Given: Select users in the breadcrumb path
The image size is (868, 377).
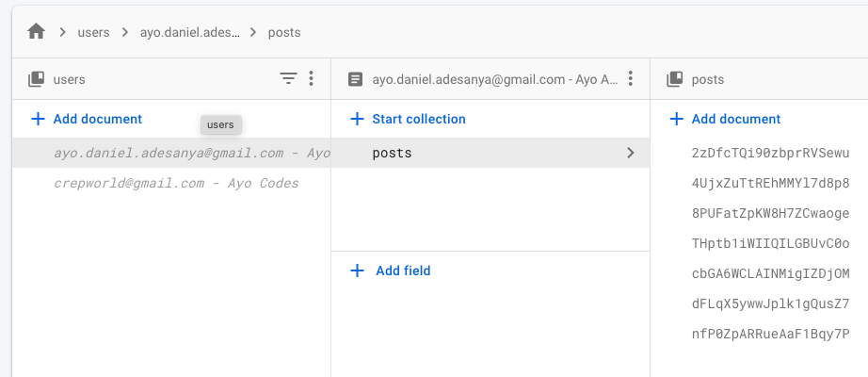Looking at the screenshot, I should click(x=93, y=32).
